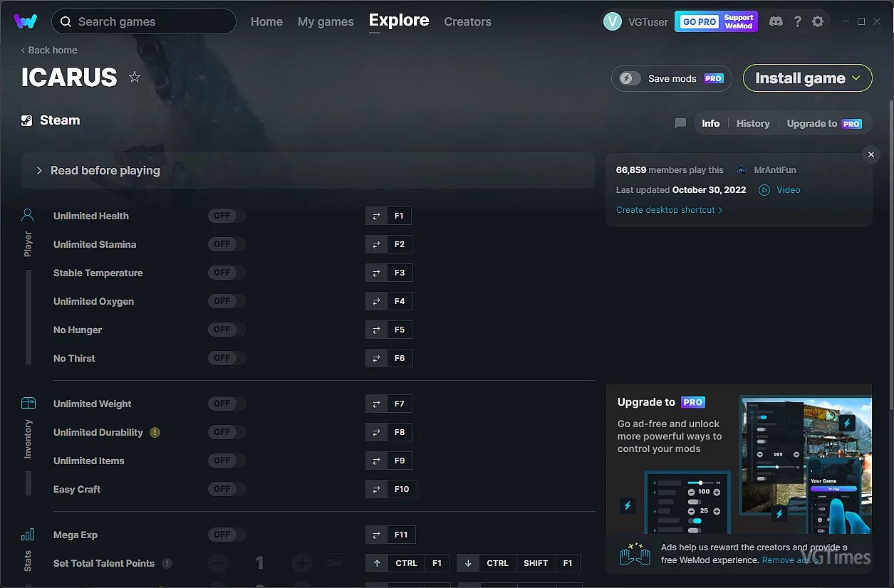Image resolution: width=894 pixels, height=588 pixels.
Task: Click the down arrow hotkey icon for Talent Points
Action: [468, 563]
